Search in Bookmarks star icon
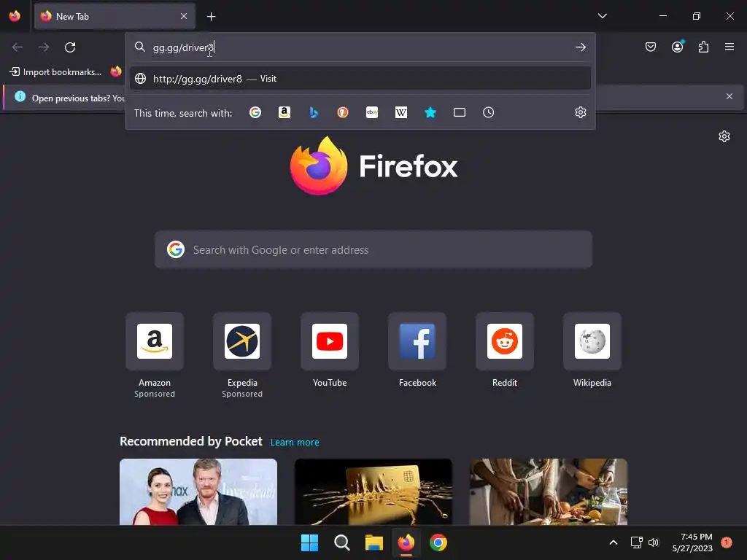Viewport: 747px width, 560px height. (430, 112)
